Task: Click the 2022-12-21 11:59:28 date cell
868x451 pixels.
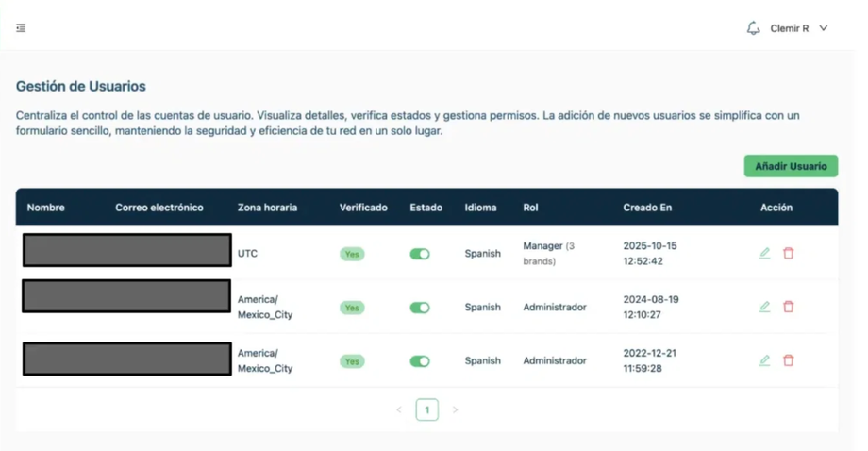Action: pos(649,360)
